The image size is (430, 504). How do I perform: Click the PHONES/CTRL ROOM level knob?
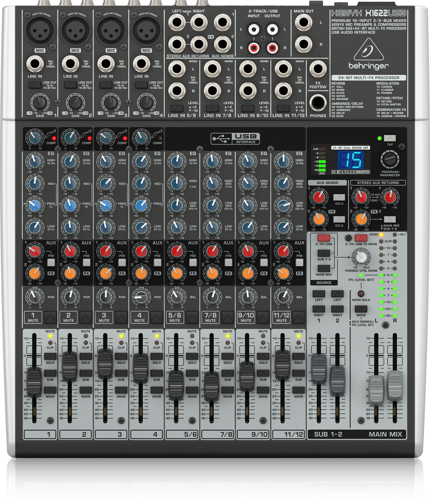coord(361,257)
